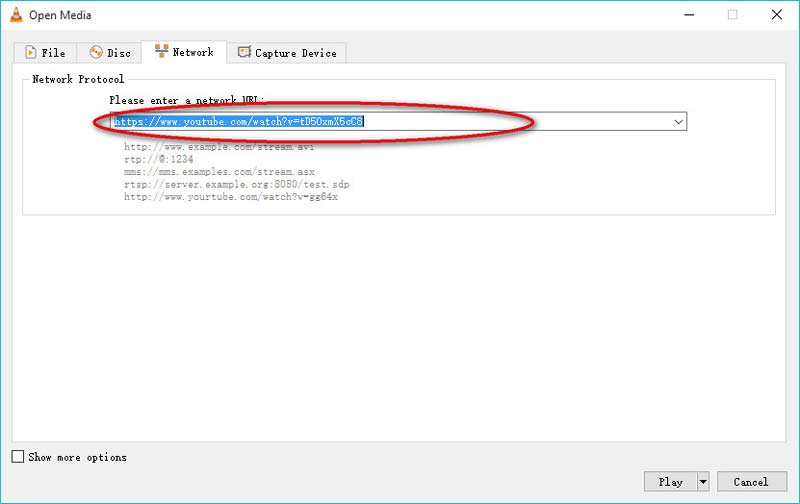Switch to the Disc tab
The height and width of the screenshot is (504, 800).
(109, 53)
